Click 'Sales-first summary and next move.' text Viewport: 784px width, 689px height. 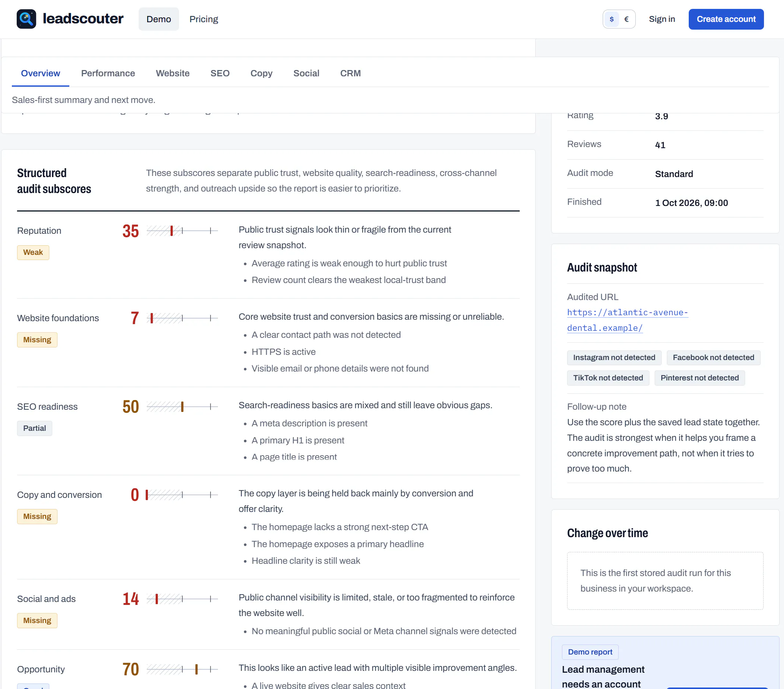(x=83, y=100)
